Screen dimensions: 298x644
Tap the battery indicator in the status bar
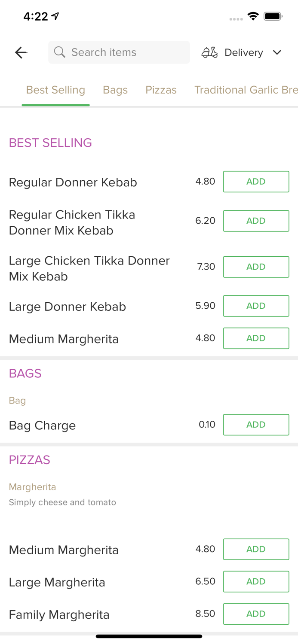coord(273,15)
